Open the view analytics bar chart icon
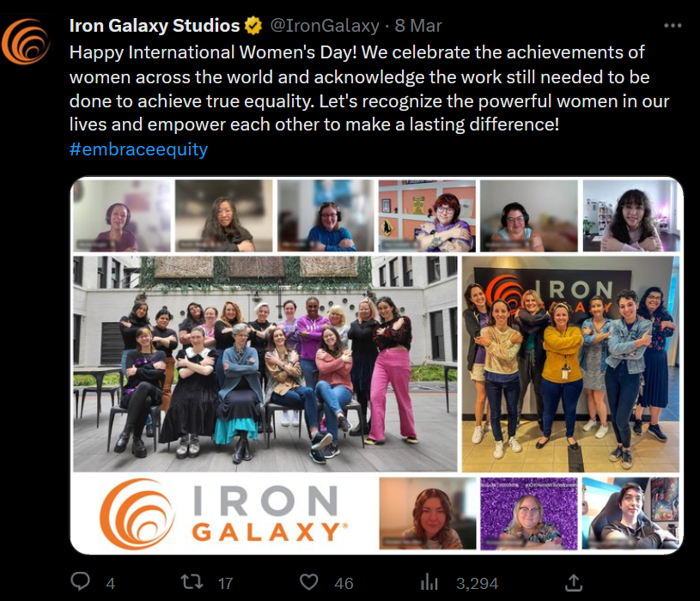Screen dimensions: 700x601 point(429,582)
